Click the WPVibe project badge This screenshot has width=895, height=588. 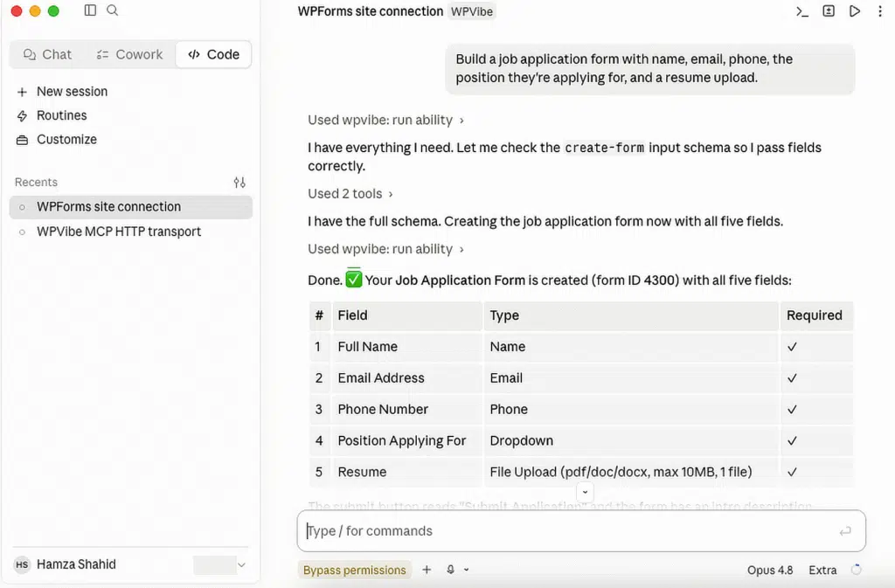(471, 11)
